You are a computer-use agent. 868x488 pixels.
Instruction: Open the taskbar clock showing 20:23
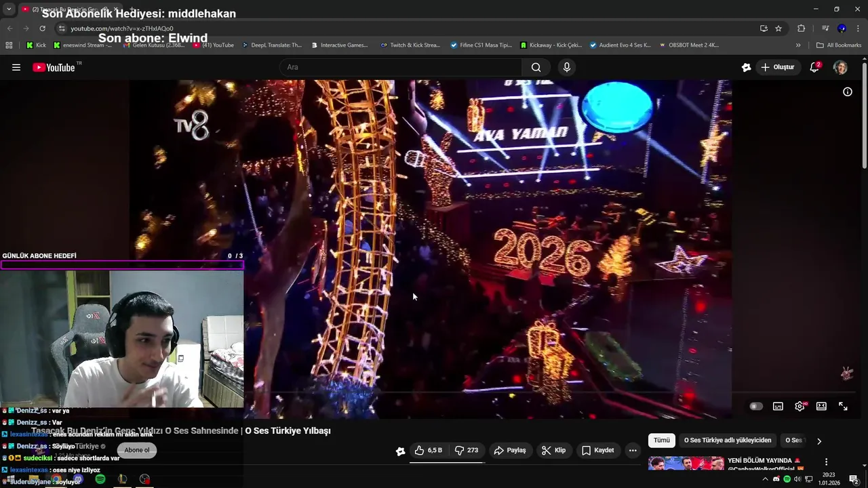pyautogui.click(x=828, y=479)
